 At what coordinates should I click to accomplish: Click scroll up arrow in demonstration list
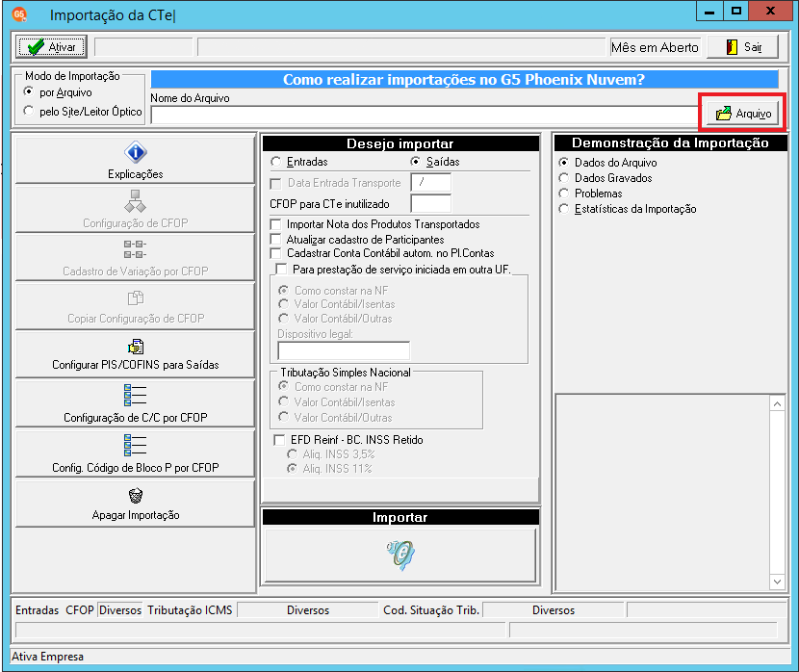click(x=777, y=404)
